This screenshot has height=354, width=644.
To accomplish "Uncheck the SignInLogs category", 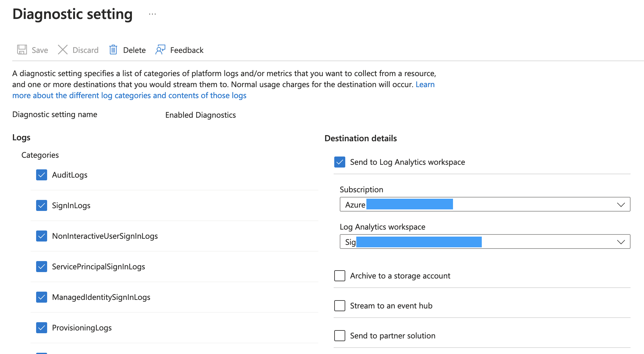I will coord(42,205).
